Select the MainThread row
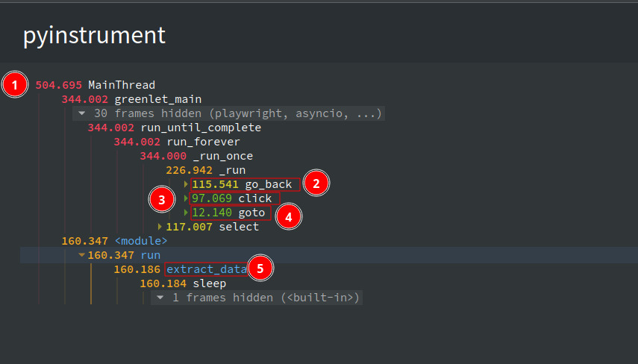Viewport: 638px width, 364px height. [x=96, y=85]
